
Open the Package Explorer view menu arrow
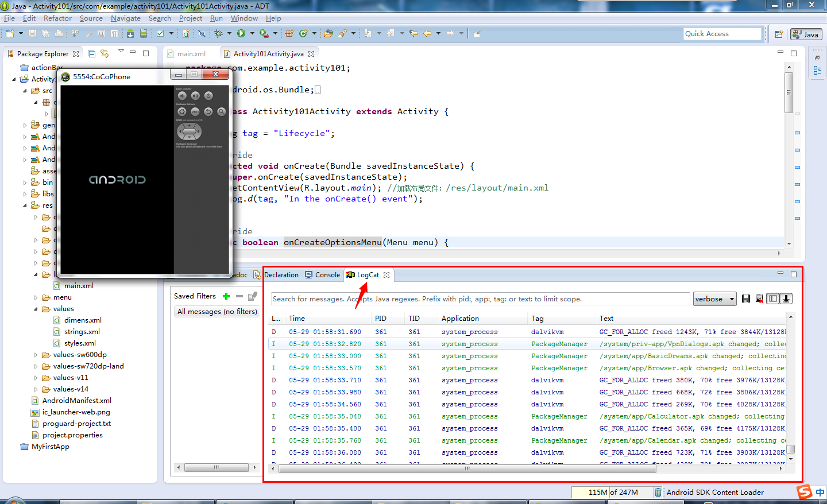tap(121, 52)
